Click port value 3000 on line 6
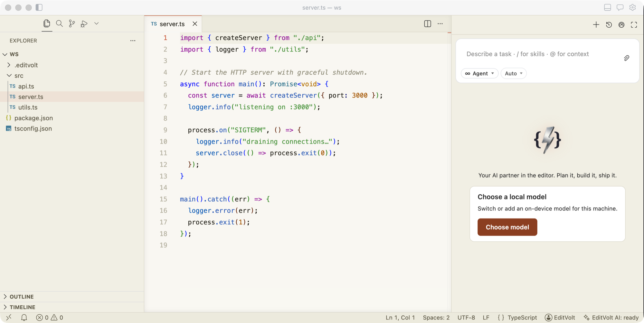 point(360,96)
